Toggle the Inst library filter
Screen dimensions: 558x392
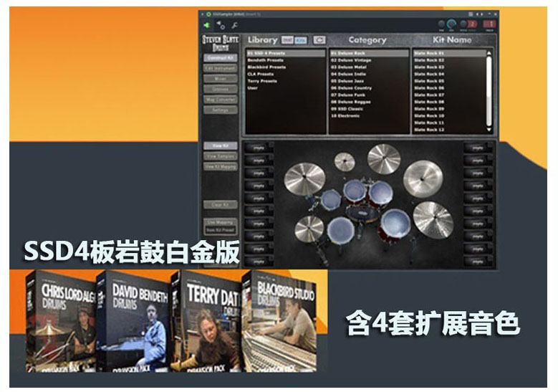click(x=287, y=41)
